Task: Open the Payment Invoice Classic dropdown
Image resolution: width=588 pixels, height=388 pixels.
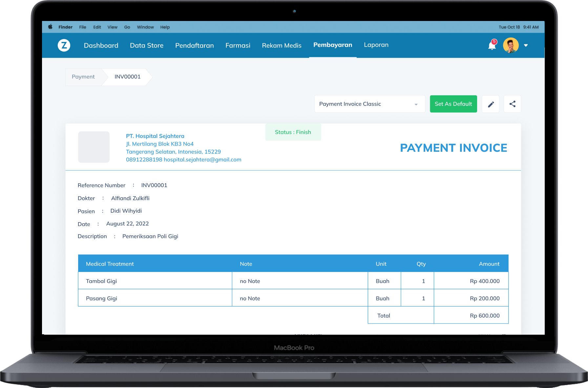Action: coord(369,104)
